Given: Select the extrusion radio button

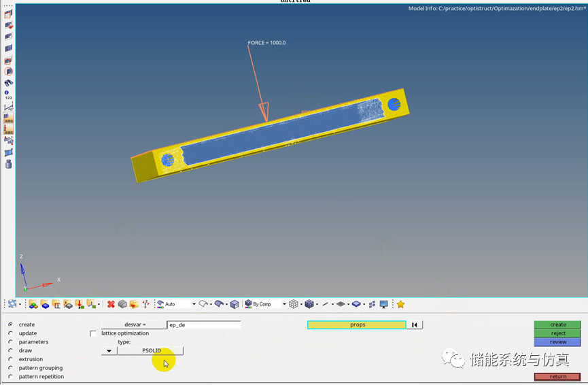Looking at the screenshot, I should click(10, 358).
